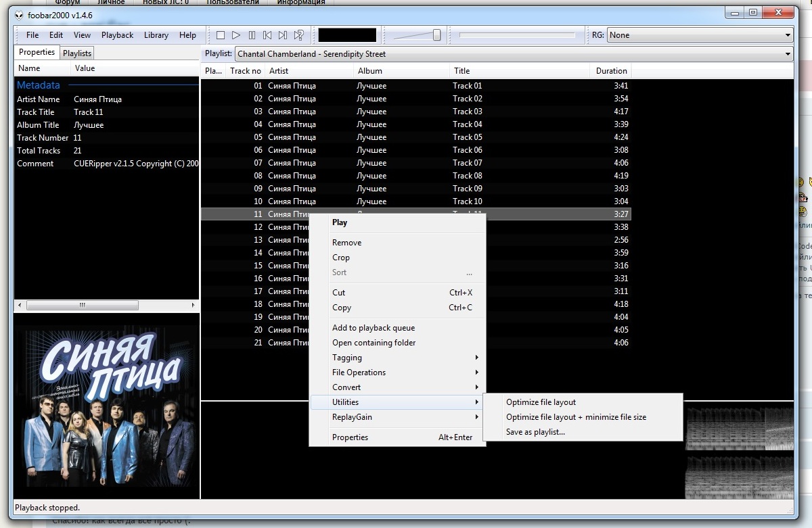Screen dimensions: 812x528
Task: Open the Library menu
Action: coord(156,35)
